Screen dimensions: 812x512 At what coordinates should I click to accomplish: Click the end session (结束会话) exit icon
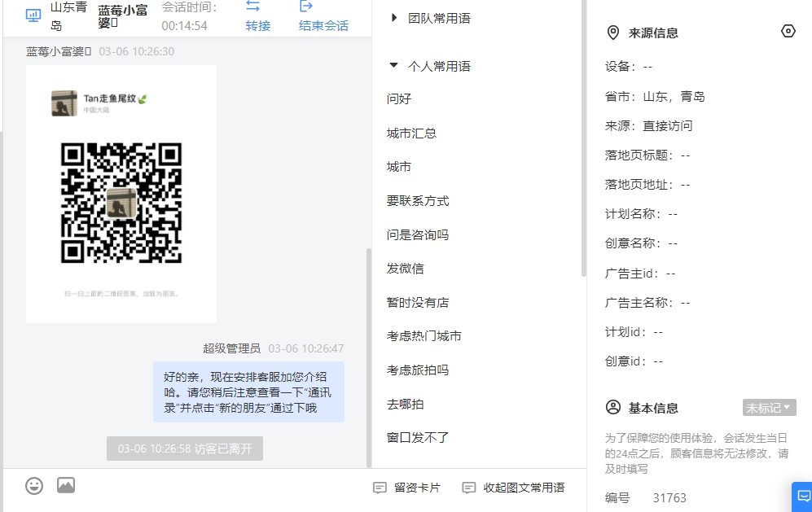coord(306,7)
